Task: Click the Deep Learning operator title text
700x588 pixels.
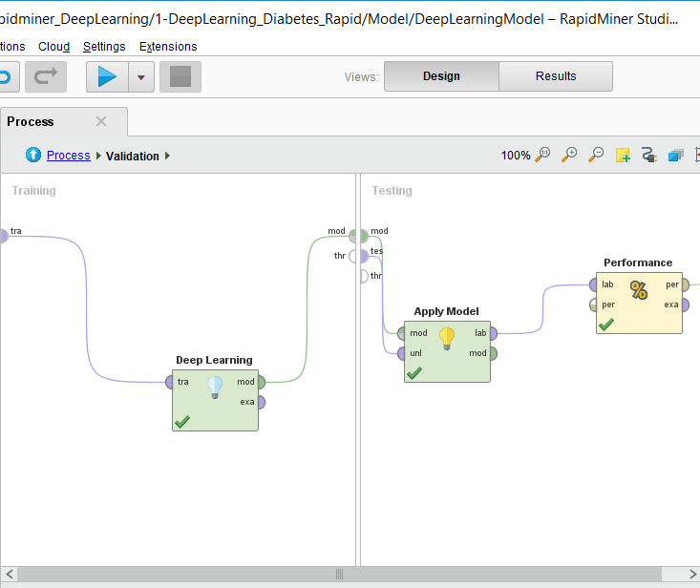Action: (214, 360)
